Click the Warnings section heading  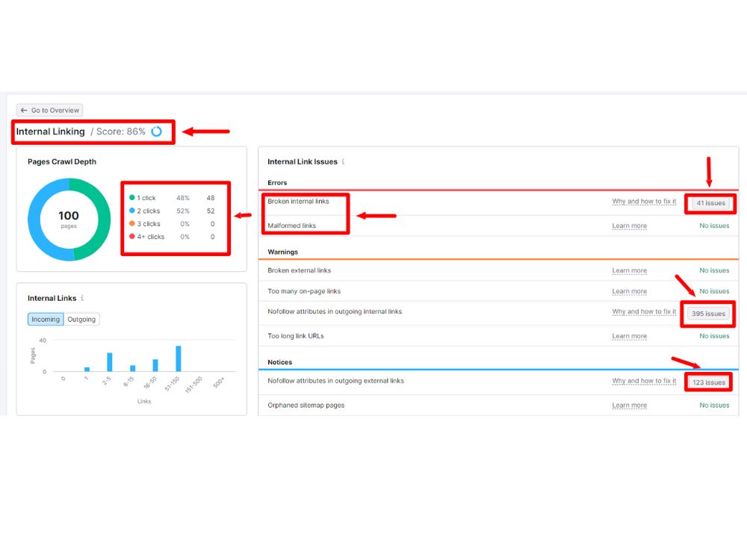coord(282,252)
